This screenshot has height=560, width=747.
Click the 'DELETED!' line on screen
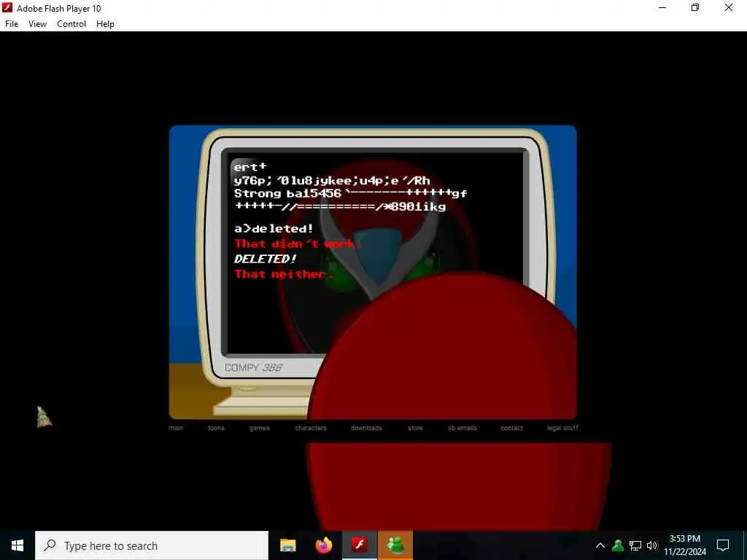pos(265,259)
